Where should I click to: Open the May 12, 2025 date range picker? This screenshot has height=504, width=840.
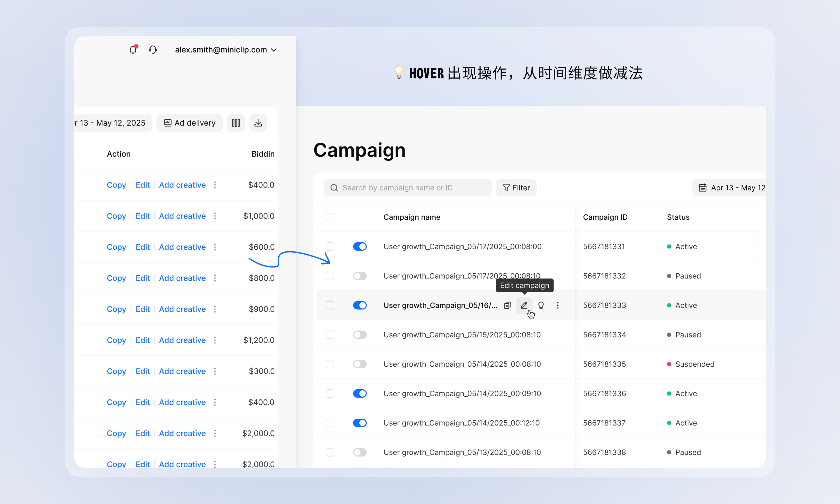click(x=113, y=122)
